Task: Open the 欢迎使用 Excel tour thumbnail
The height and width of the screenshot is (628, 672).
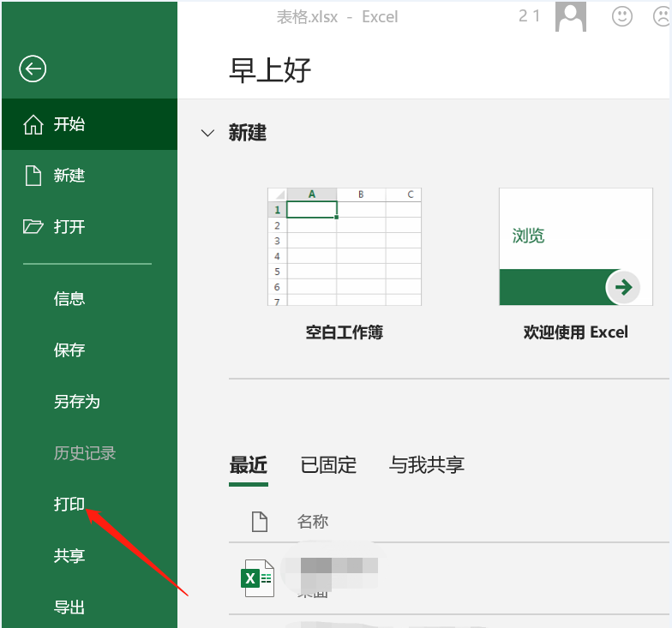Action: coord(576,247)
